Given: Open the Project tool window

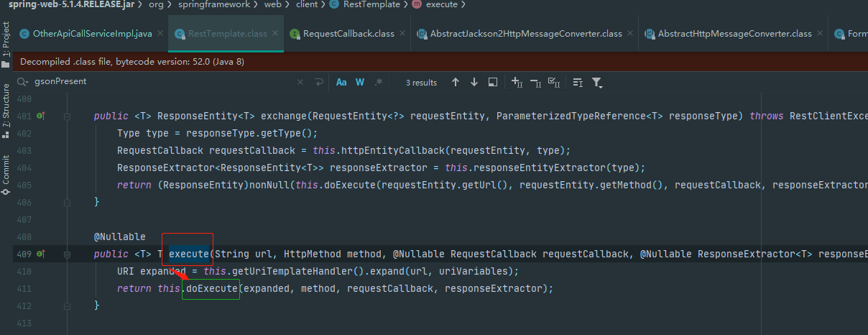Looking at the screenshot, I should 6,45.
